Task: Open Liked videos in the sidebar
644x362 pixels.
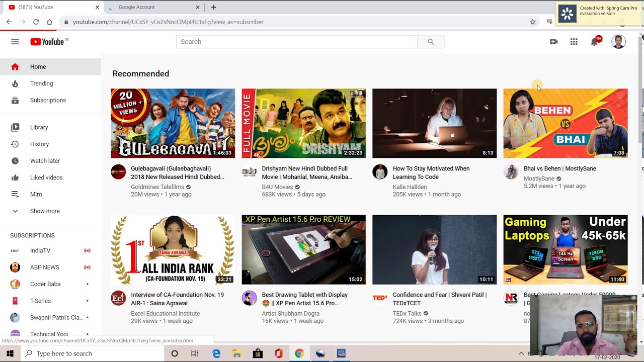Action: [50, 177]
